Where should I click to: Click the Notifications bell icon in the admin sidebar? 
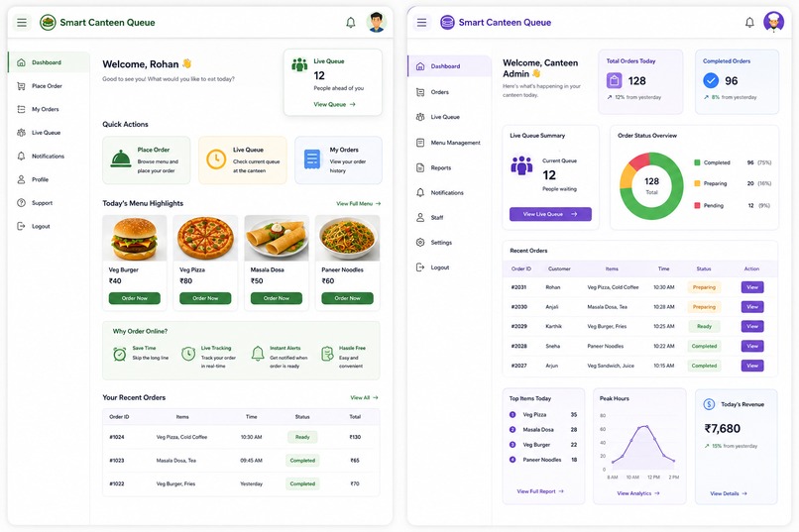[x=420, y=192]
